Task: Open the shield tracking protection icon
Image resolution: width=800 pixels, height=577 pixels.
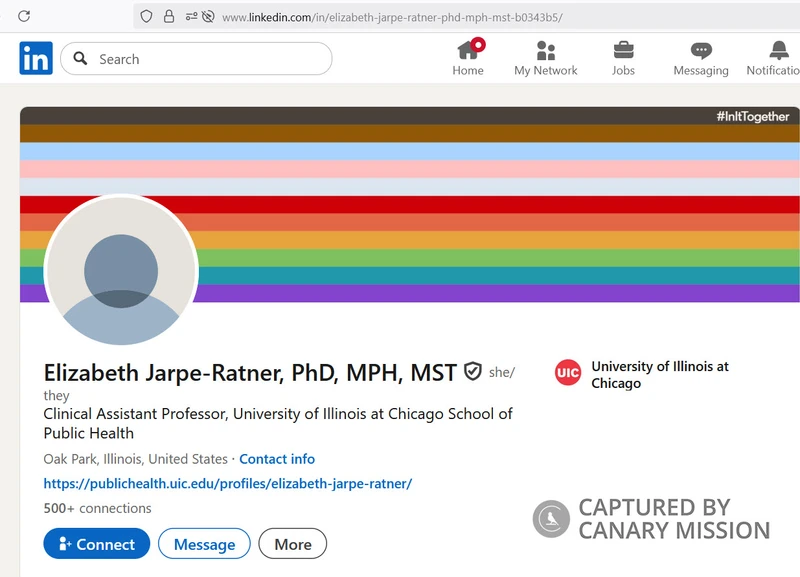Action: [x=146, y=17]
